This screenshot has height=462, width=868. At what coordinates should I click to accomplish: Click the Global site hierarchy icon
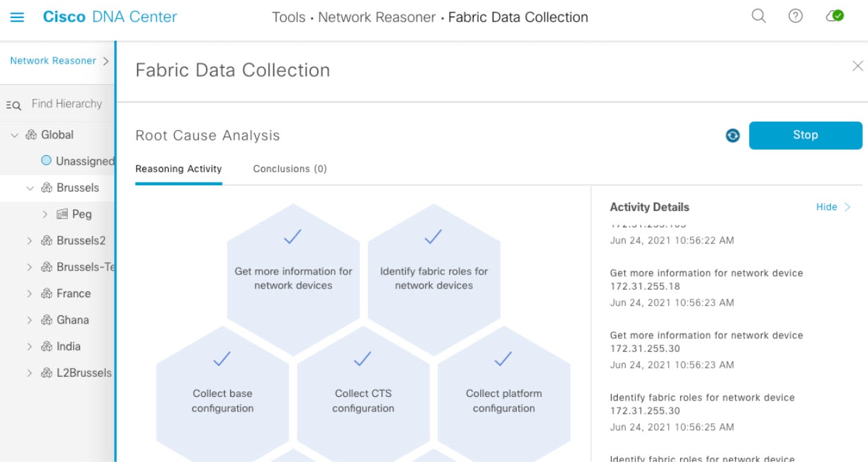31,135
